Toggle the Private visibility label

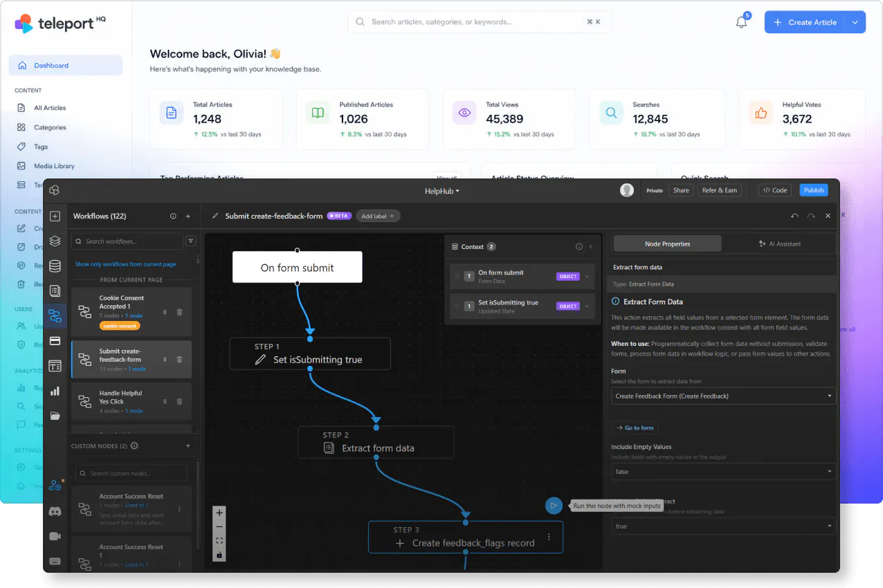tap(654, 190)
